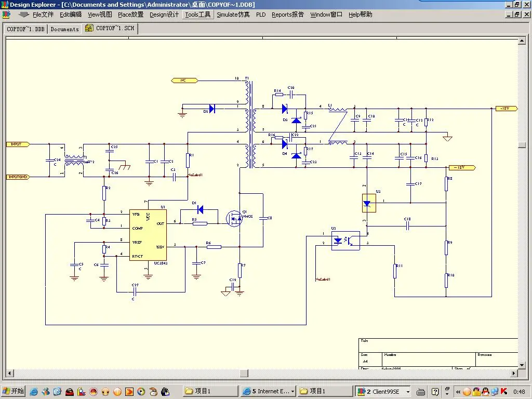Open the View menu
532x399 pixels.
click(100, 15)
